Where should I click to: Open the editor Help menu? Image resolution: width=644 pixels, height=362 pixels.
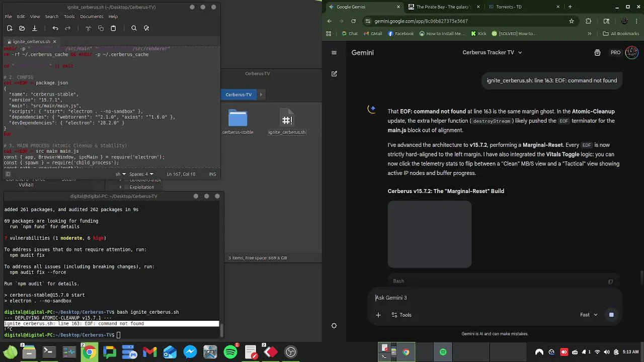pos(113,17)
